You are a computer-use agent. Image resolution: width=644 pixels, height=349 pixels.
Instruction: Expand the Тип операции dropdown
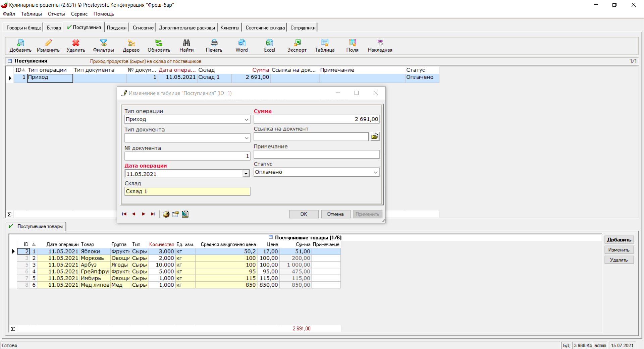click(247, 119)
